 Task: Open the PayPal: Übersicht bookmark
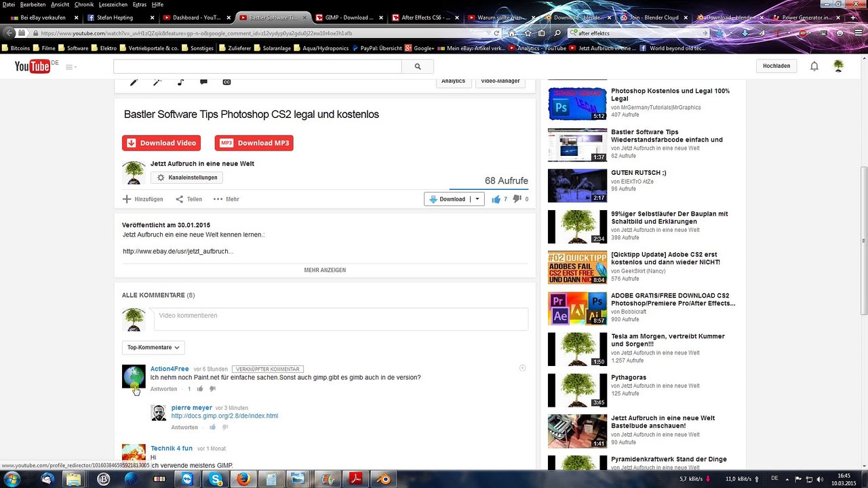[x=376, y=48]
